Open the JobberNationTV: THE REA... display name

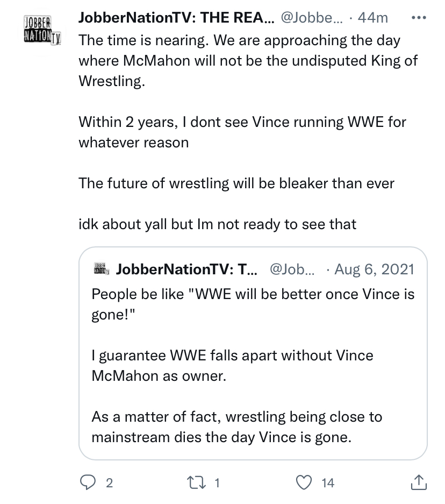click(176, 18)
